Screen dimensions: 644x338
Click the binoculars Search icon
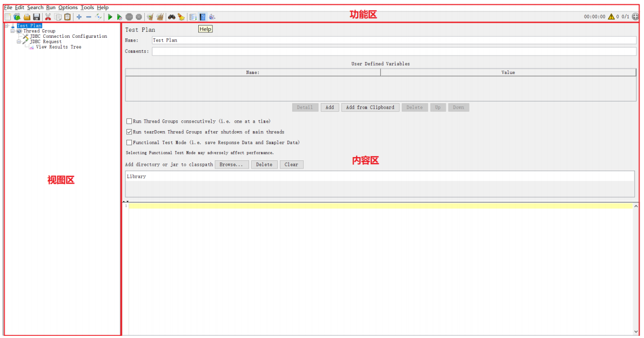172,17
